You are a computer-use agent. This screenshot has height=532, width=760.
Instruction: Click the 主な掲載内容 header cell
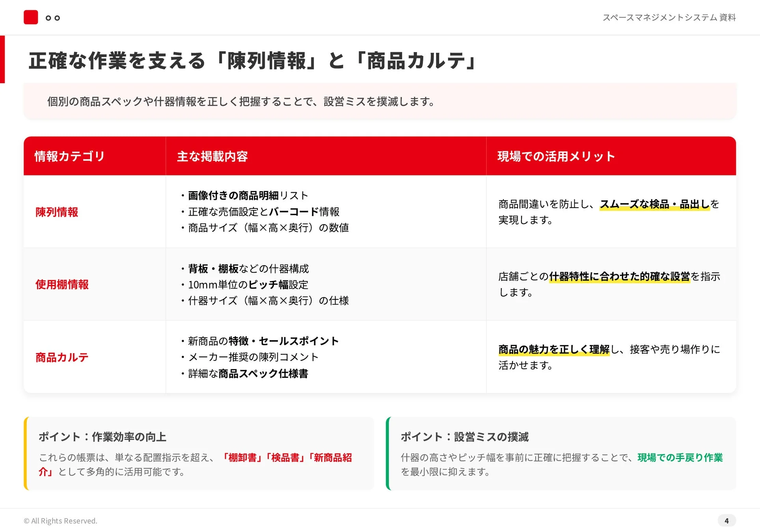213,156
